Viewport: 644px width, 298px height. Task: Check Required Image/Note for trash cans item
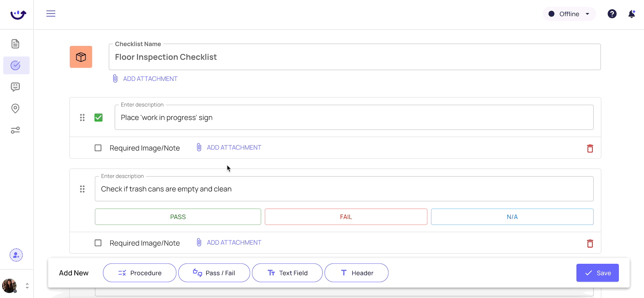pos(98,243)
